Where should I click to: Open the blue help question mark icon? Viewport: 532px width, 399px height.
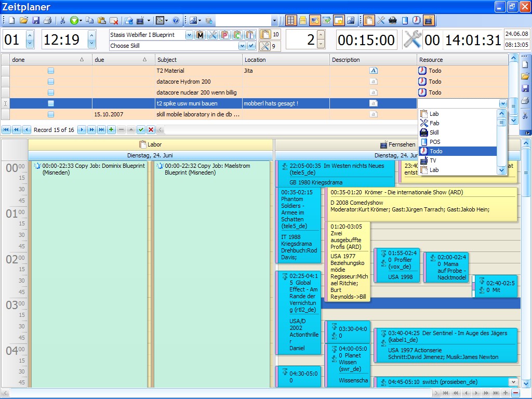tap(176, 21)
